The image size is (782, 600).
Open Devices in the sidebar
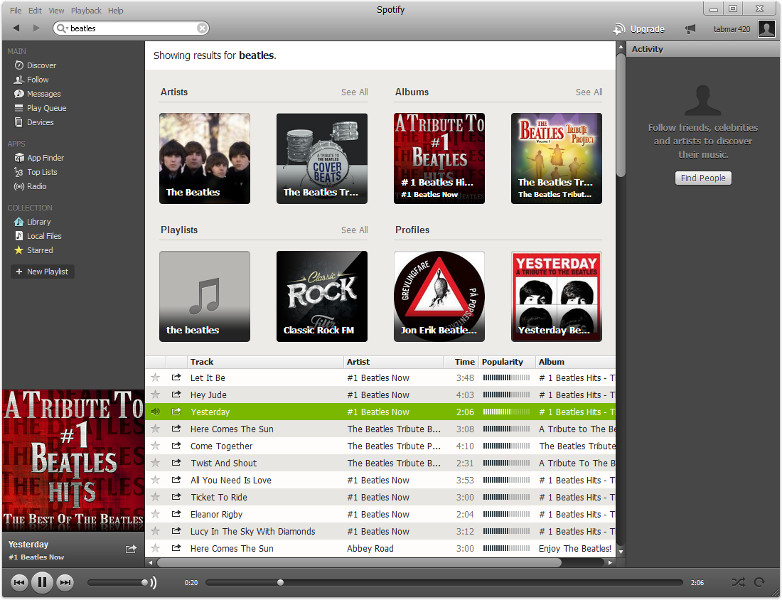tap(34, 122)
